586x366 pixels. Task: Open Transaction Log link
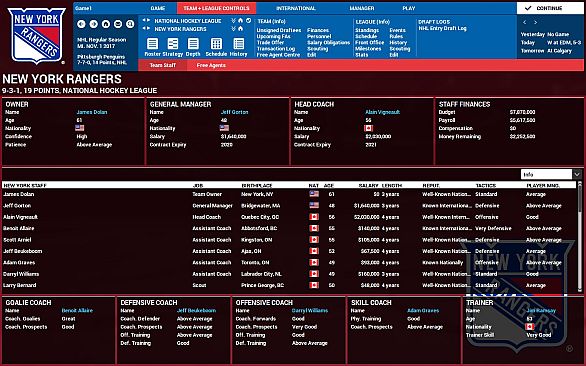point(276,49)
